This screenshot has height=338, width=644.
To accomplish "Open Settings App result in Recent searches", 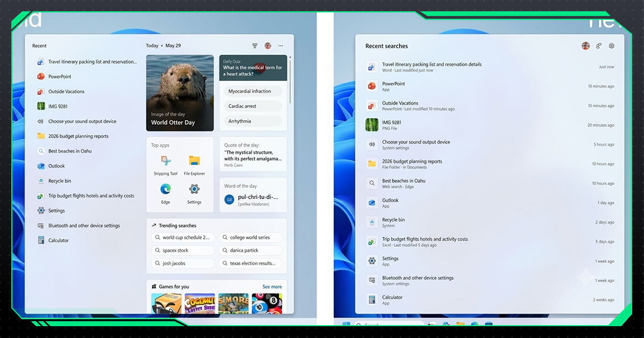I will point(490,261).
